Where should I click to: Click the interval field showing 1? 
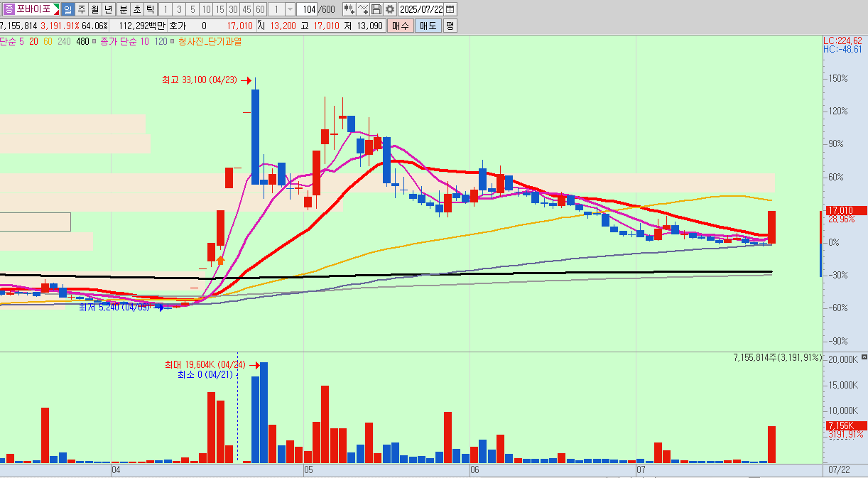(276, 9)
